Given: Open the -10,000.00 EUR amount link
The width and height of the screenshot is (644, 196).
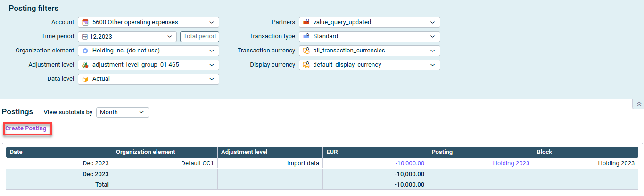Looking at the screenshot, I should (x=410, y=163).
